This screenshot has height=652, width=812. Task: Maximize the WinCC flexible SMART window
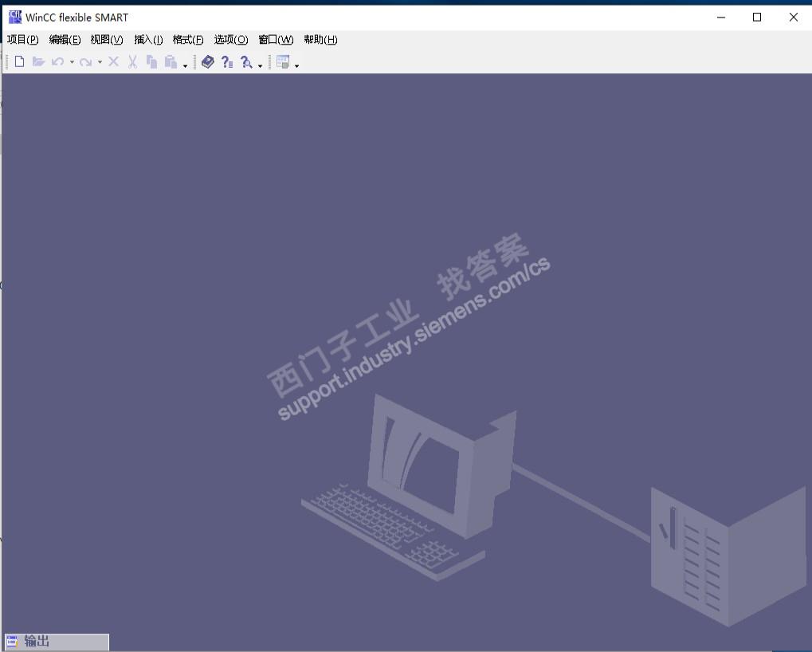click(x=756, y=17)
